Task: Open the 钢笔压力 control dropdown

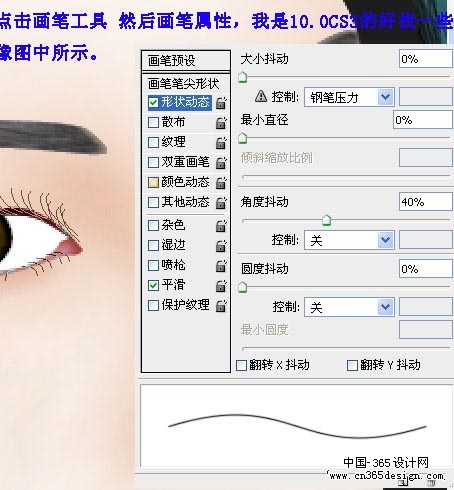Action: pos(349,97)
